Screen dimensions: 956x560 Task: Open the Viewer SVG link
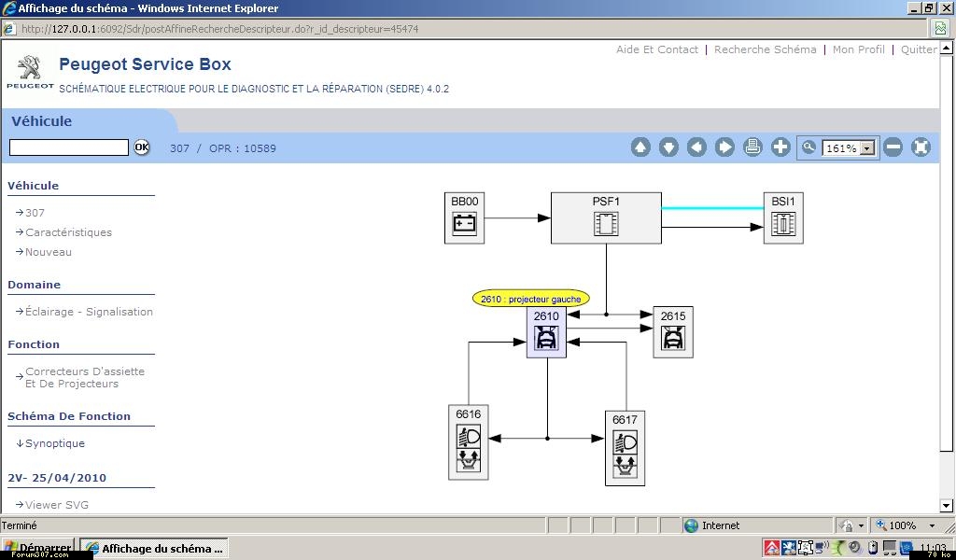[x=57, y=505]
